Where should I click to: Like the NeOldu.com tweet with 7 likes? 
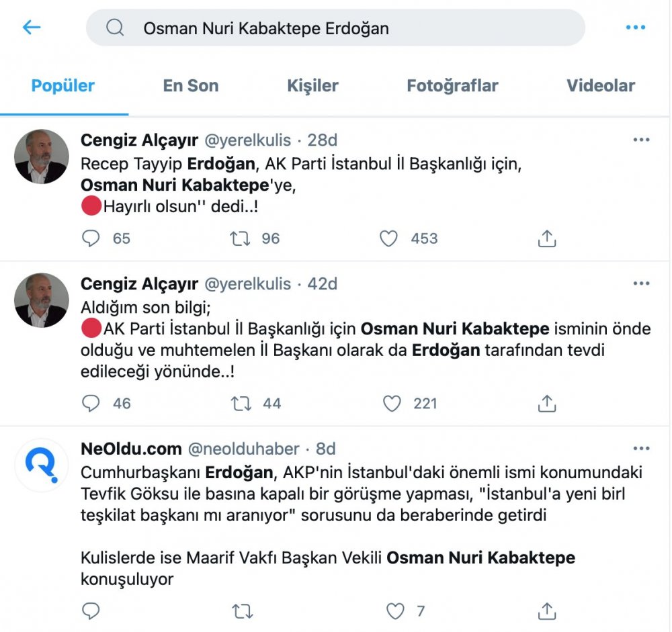pyautogui.click(x=395, y=611)
